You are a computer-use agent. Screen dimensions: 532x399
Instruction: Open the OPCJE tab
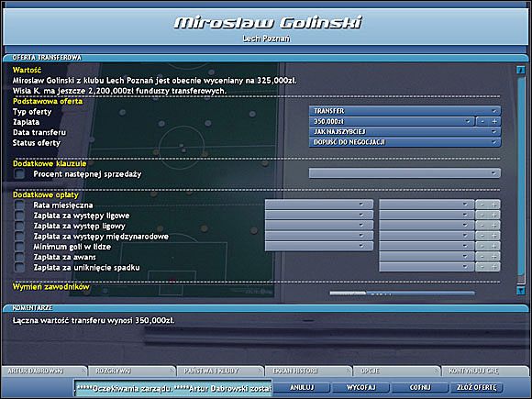pyautogui.click(x=396, y=371)
